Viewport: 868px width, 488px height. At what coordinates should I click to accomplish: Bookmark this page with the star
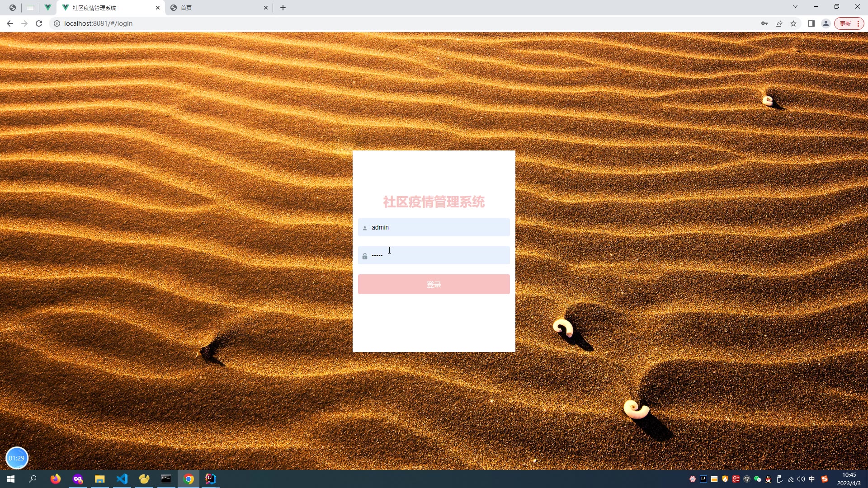(793, 23)
